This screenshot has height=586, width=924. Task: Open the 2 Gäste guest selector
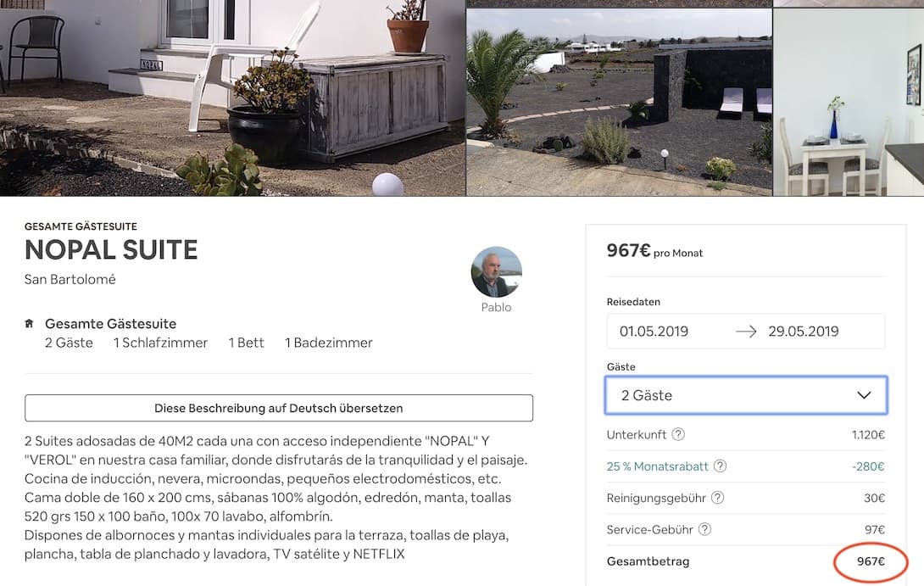click(746, 395)
